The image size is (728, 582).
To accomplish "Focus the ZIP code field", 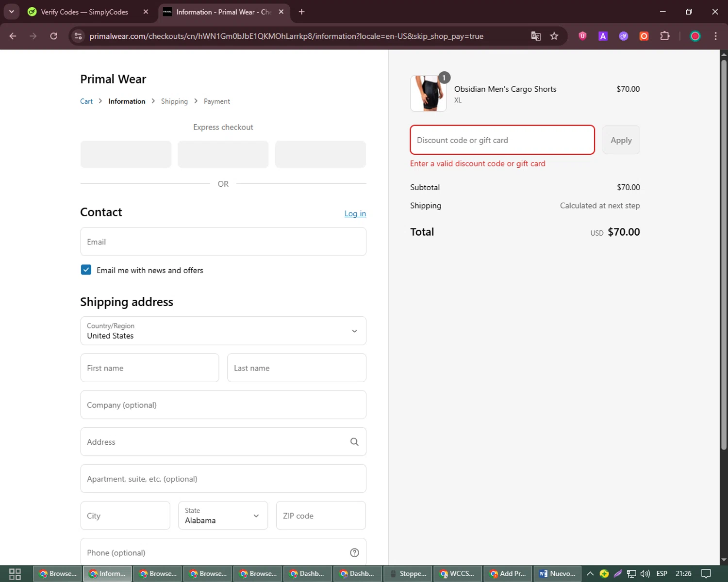I will coord(321,516).
